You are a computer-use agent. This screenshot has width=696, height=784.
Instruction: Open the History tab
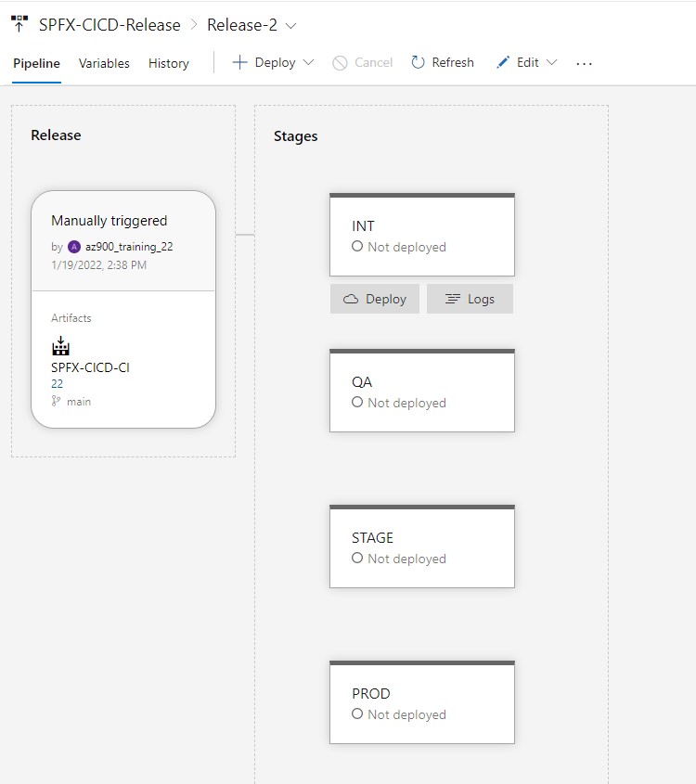click(x=168, y=63)
